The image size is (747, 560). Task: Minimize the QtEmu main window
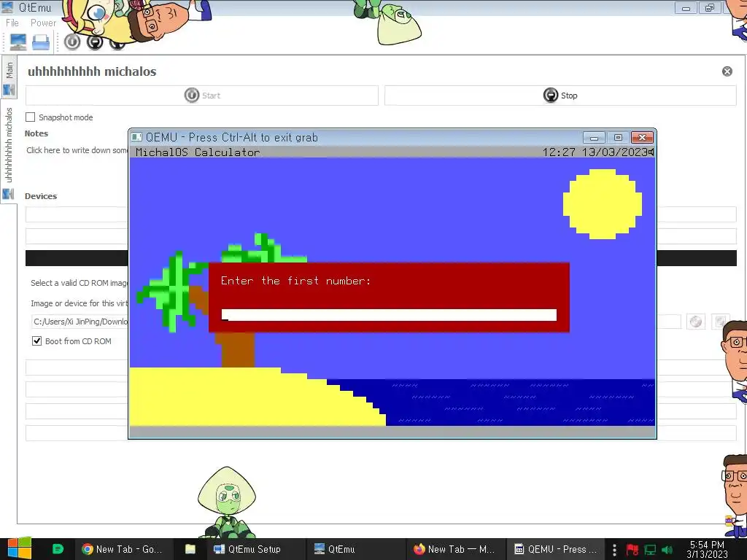pos(686,8)
